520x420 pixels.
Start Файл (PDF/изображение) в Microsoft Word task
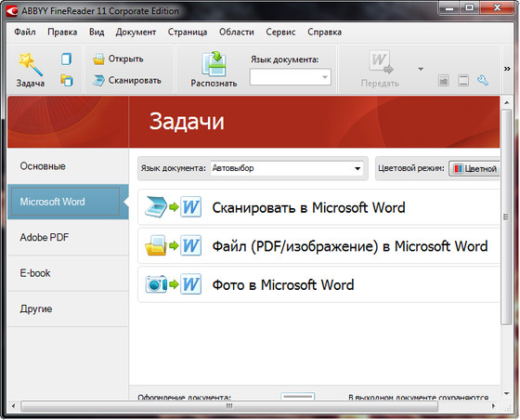[318, 246]
